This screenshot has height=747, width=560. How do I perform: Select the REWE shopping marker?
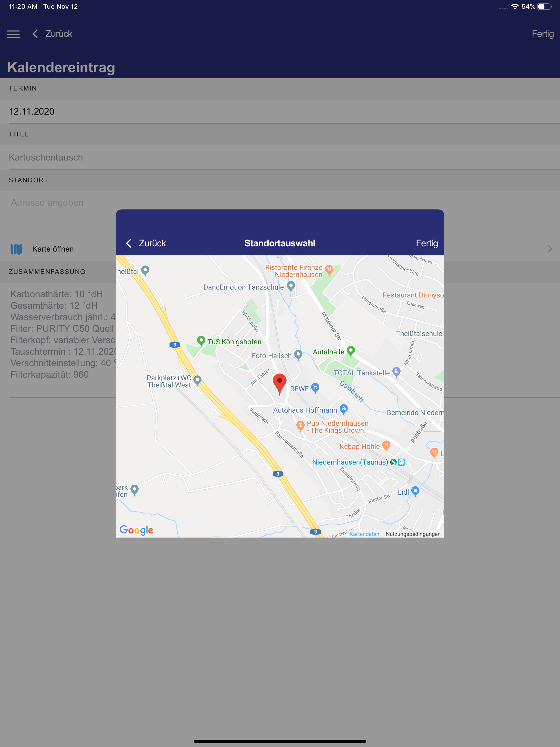coord(315,388)
